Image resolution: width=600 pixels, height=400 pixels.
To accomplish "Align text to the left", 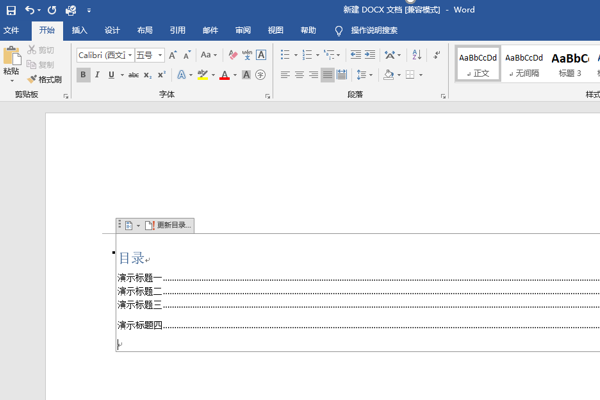I will (x=285, y=75).
